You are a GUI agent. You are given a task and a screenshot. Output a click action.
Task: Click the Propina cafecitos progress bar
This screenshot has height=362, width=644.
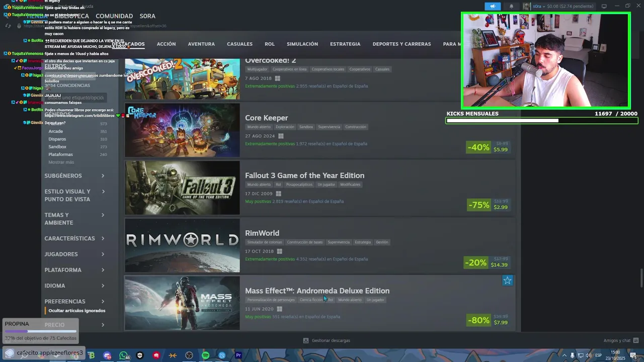point(41,331)
